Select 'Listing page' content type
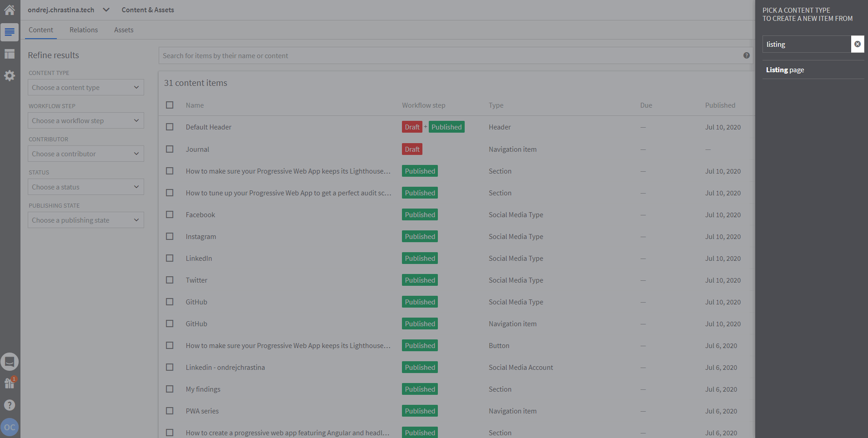Image resolution: width=868 pixels, height=438 pixels. [x=785, y=70]
